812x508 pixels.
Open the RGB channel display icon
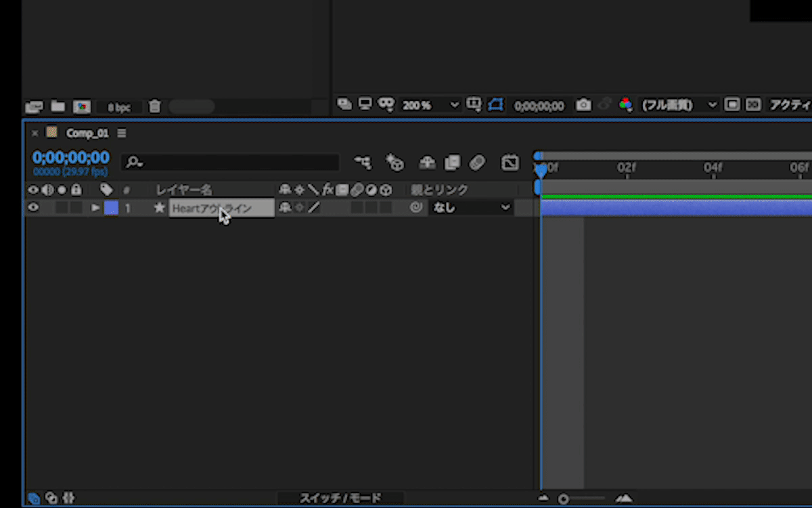point(626,104)
